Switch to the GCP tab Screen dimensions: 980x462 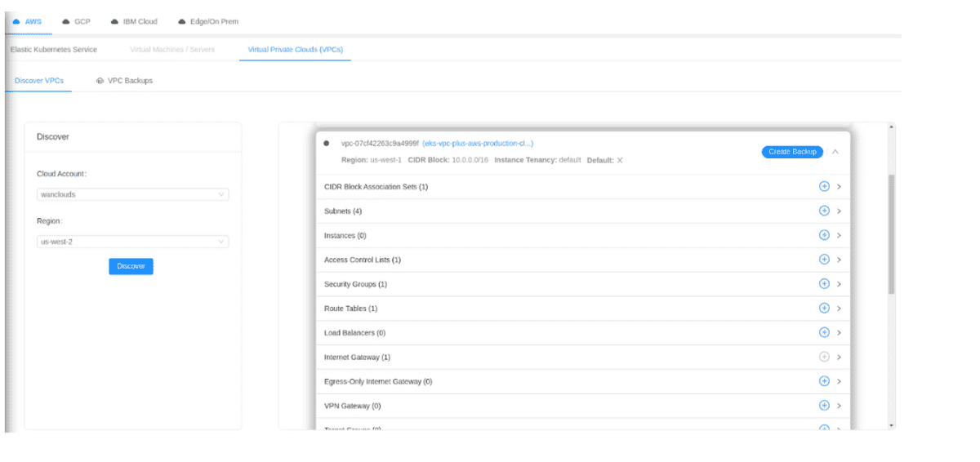point(76,21)
